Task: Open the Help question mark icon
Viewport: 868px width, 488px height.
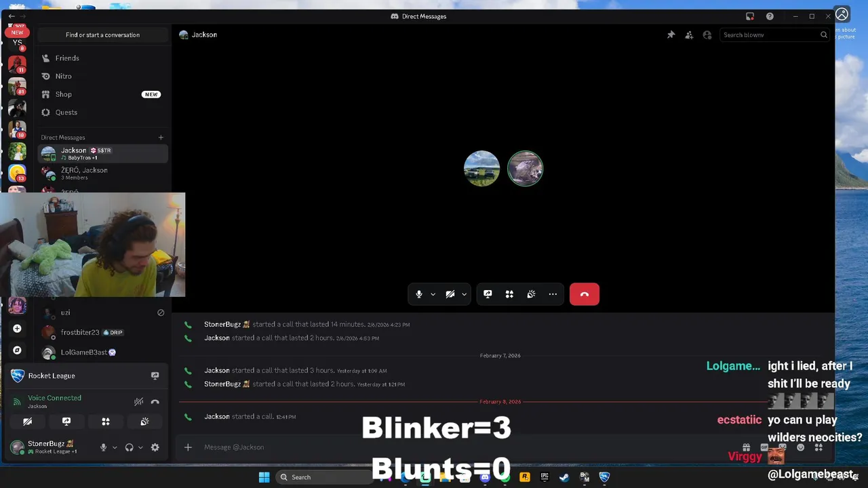Action: coord(770,16)
